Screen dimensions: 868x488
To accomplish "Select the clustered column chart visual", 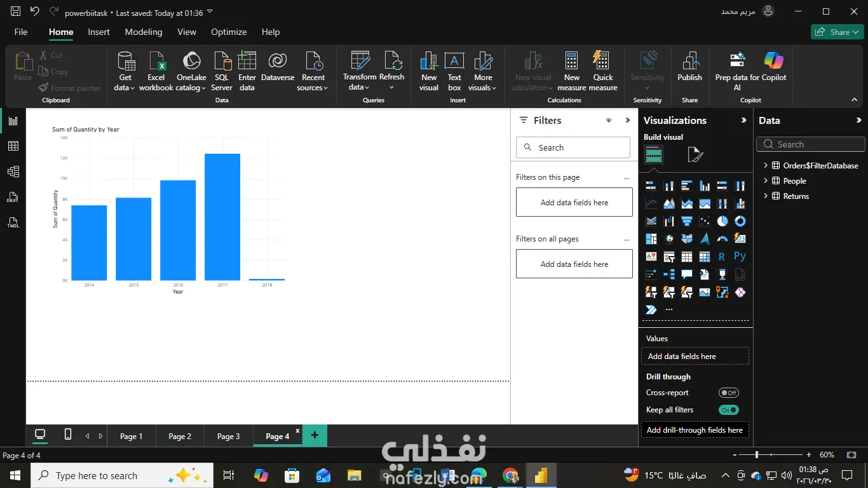I will 705,186.
